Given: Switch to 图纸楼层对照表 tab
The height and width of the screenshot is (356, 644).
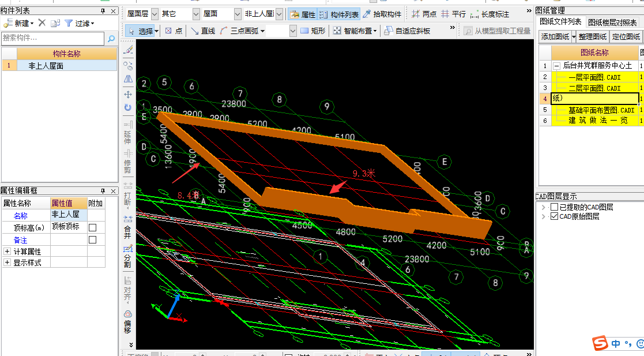Looking at the screenshot, I should pos(612,23).
